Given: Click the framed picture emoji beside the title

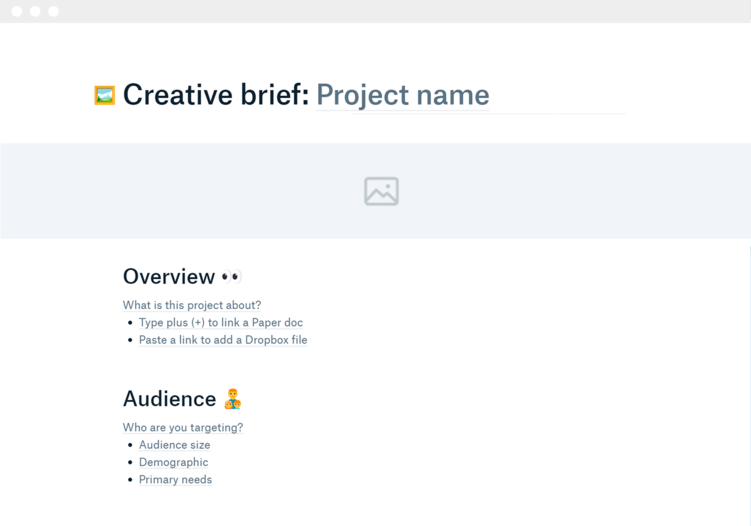Looking at the screenshot, I should pos(104,95).
